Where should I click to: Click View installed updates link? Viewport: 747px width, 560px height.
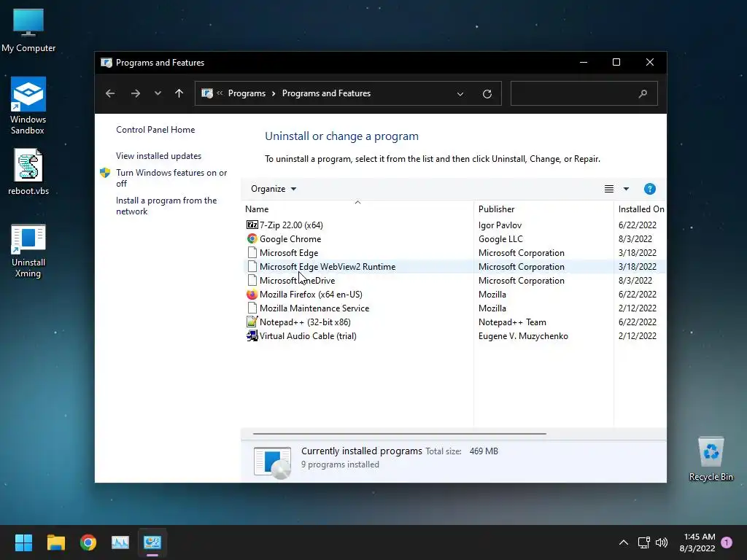(x=158, y=156)
